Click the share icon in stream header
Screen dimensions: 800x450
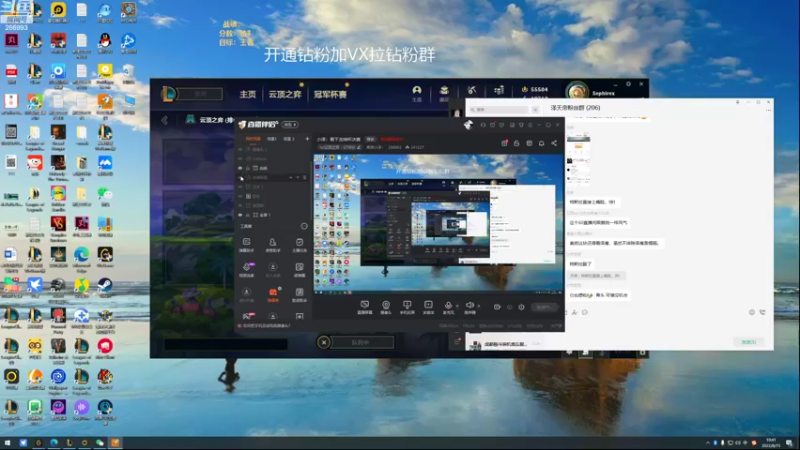point(554,143)
